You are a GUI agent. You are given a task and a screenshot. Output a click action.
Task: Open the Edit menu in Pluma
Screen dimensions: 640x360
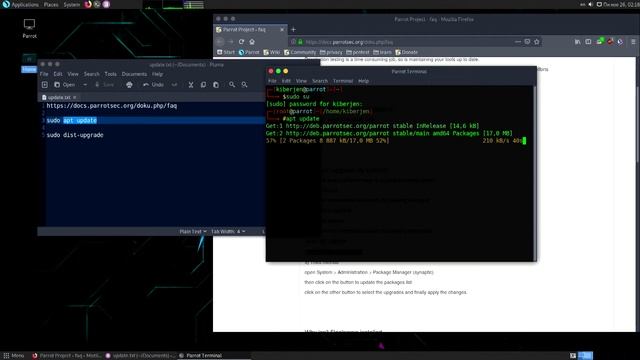pyautogui.click(x=58, y=74)
